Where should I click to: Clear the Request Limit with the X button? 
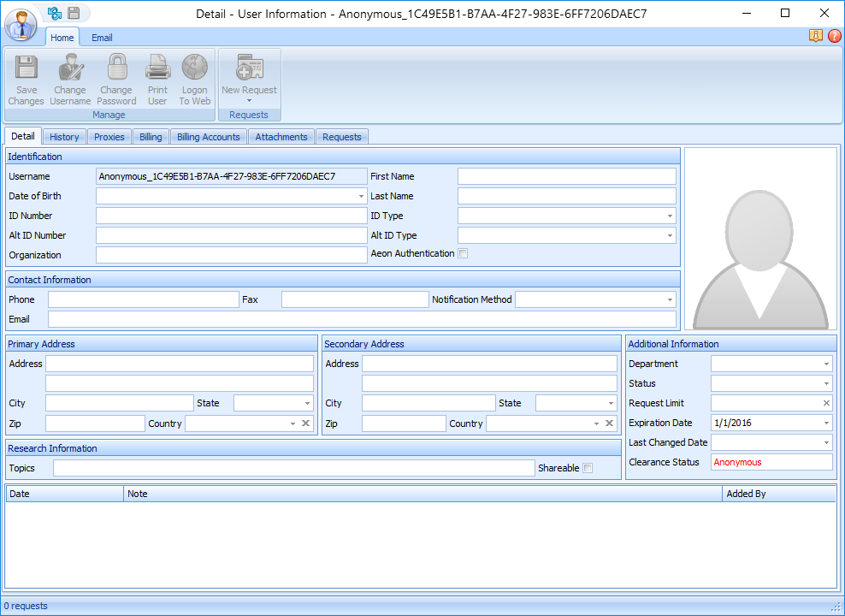(826, 403)
